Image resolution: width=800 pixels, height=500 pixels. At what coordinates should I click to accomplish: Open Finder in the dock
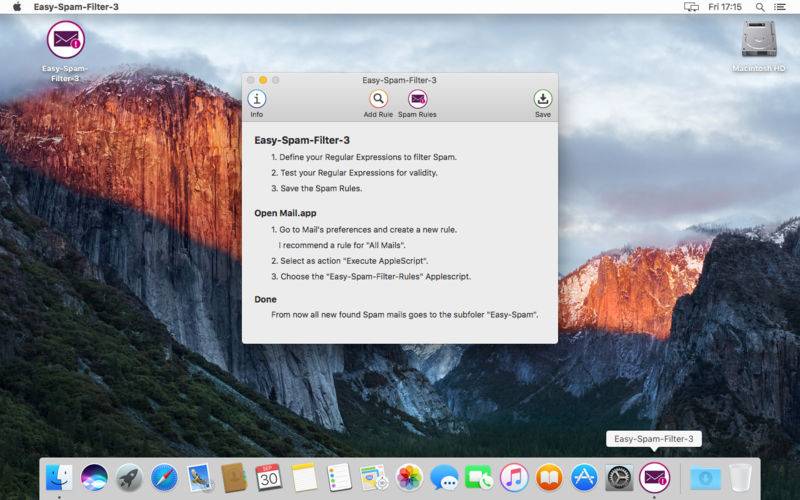(x=59, y=478)
